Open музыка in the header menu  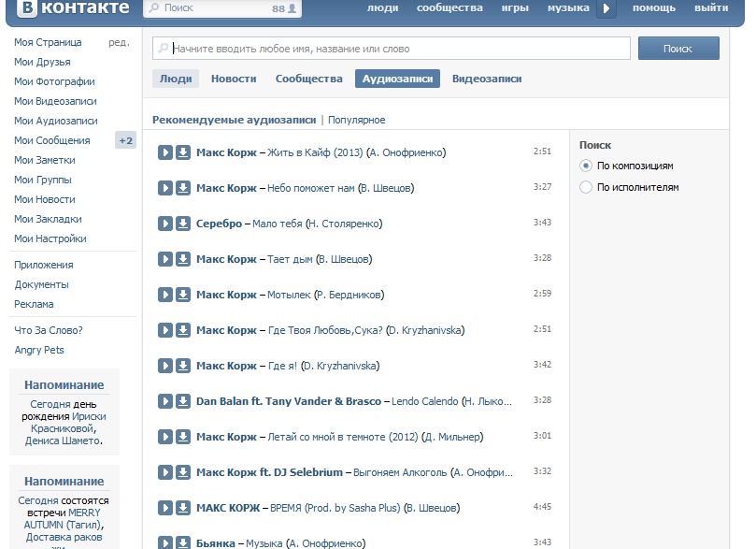click(x=568, y=8)
